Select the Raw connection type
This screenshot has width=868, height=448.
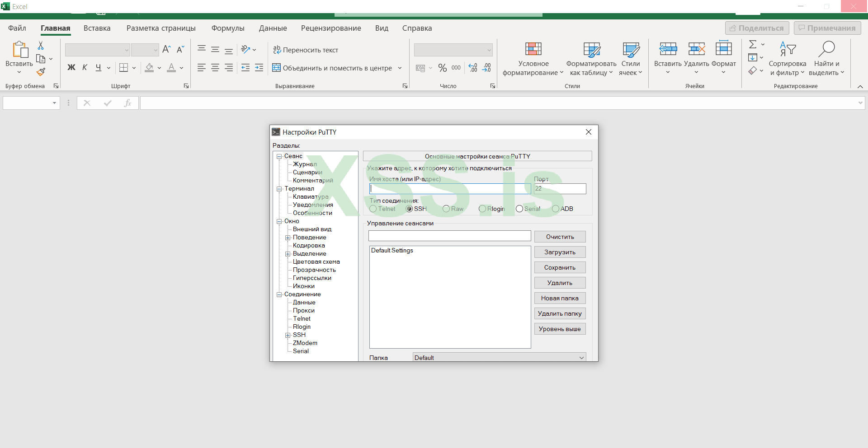(446, 209)
